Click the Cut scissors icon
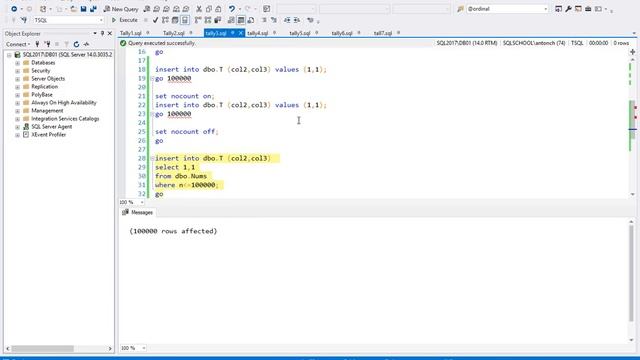640x360 pixels. [x=199, y=9]
